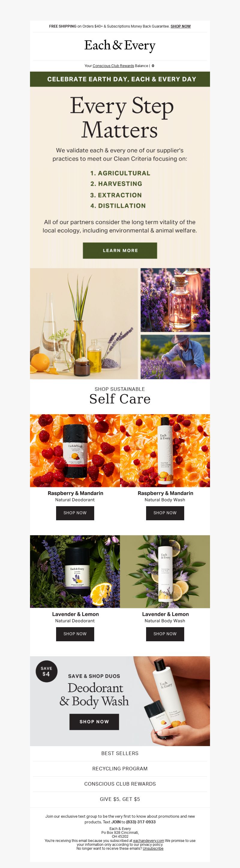The height and width of the screenshot is (868, 240).
Task: Shop now for Lavender & Lemon Natural Deodorant
Action: [x=75, y=634]
